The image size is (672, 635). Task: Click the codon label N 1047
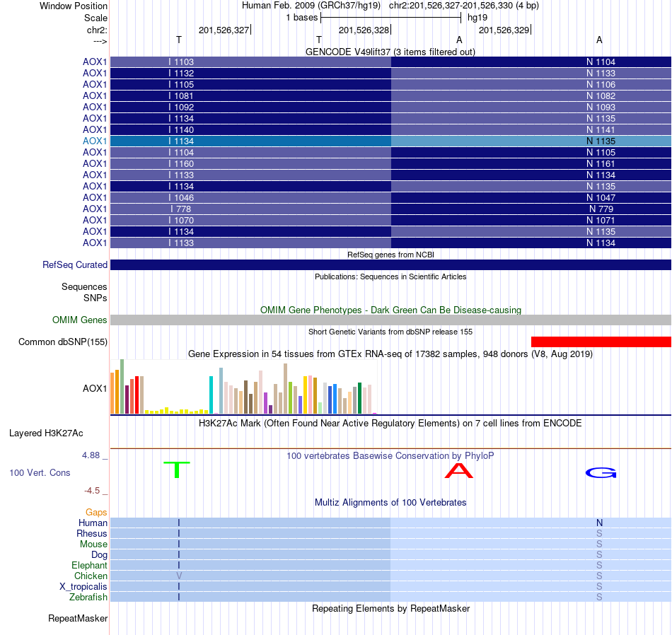click(x=601, y=197)
